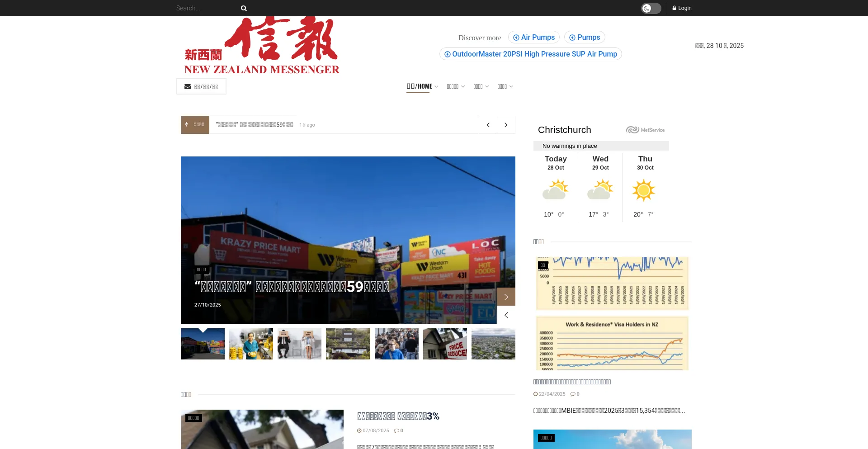Click the sidebar article date 22/04/2025
This screenshot has height=449, width=868.
pyautogui.click(x=552, y=394)
